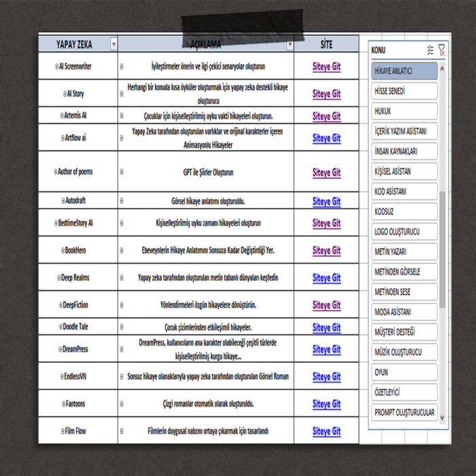476x476 pixels.
Task: Select KİŞİSEL ASİSTAN in the slicer
Action: click(405, 171)
